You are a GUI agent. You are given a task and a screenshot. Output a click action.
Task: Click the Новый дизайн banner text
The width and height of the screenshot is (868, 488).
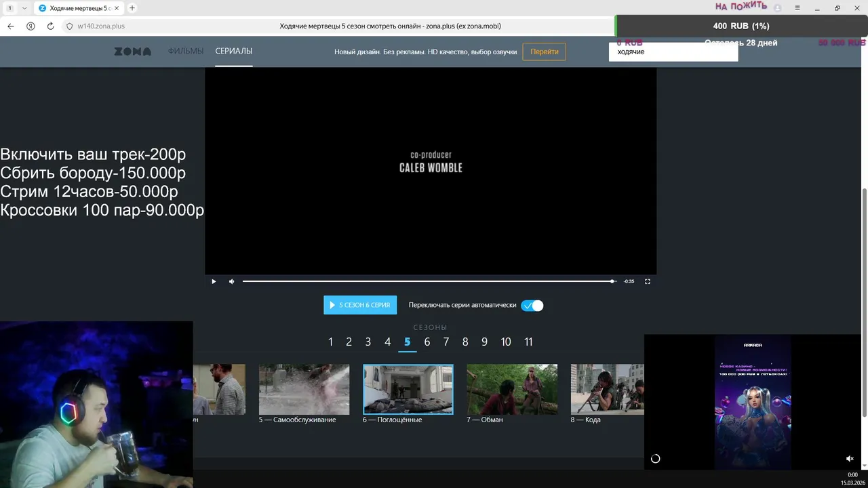[425, 52]
